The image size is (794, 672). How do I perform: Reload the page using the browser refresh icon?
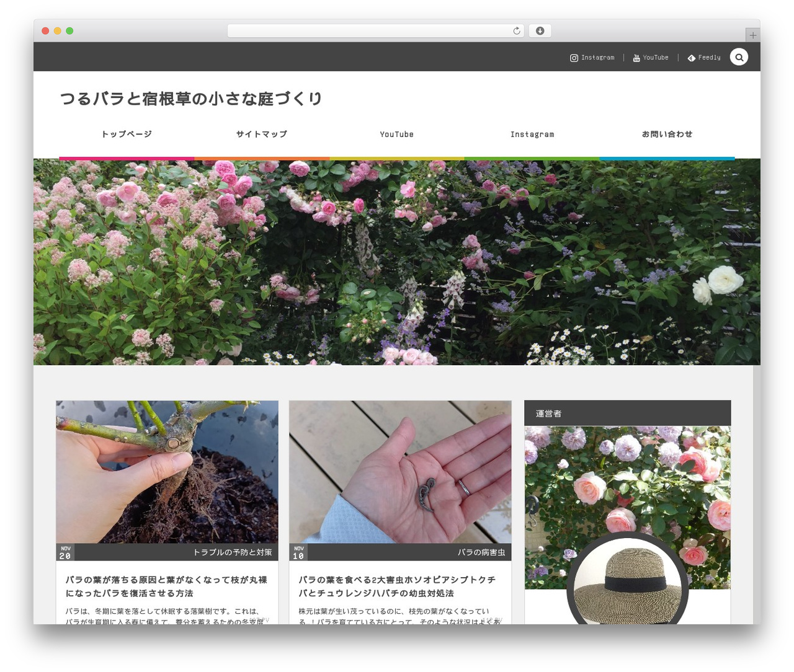coord(517,31)
